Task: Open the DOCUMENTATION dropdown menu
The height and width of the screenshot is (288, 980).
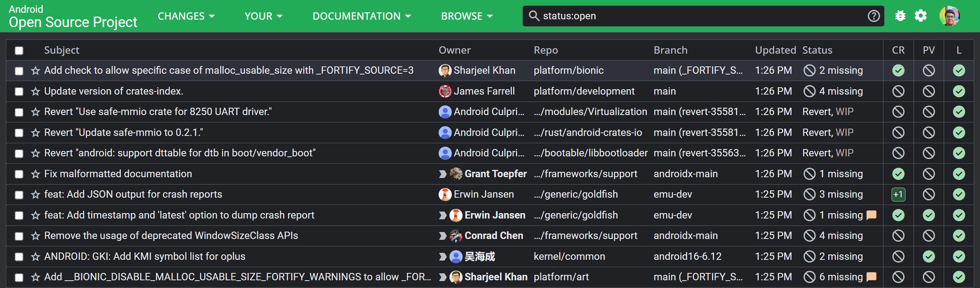Action: [361, 16]
